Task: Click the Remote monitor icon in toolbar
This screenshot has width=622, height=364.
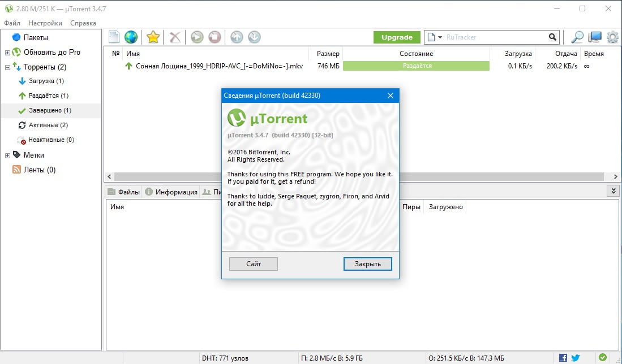Action: point(595,37)
